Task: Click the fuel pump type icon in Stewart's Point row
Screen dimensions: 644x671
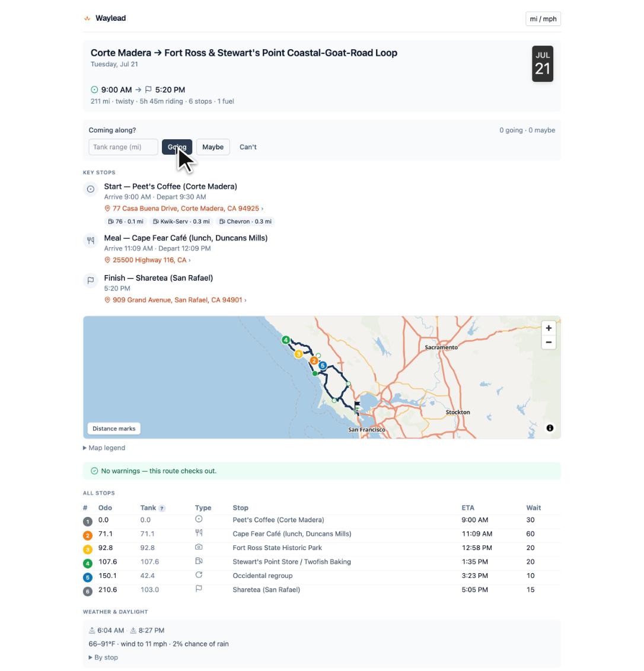Action: click(199, 561)
